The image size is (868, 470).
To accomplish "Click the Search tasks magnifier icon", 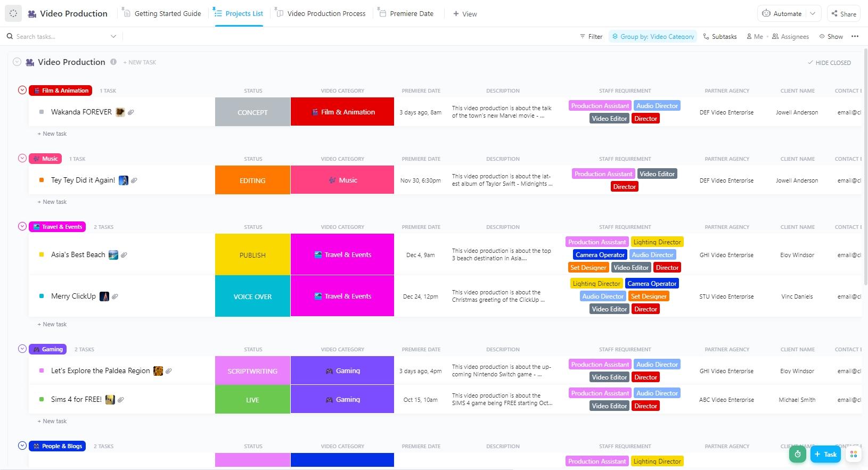I will [x=10, y=36].
